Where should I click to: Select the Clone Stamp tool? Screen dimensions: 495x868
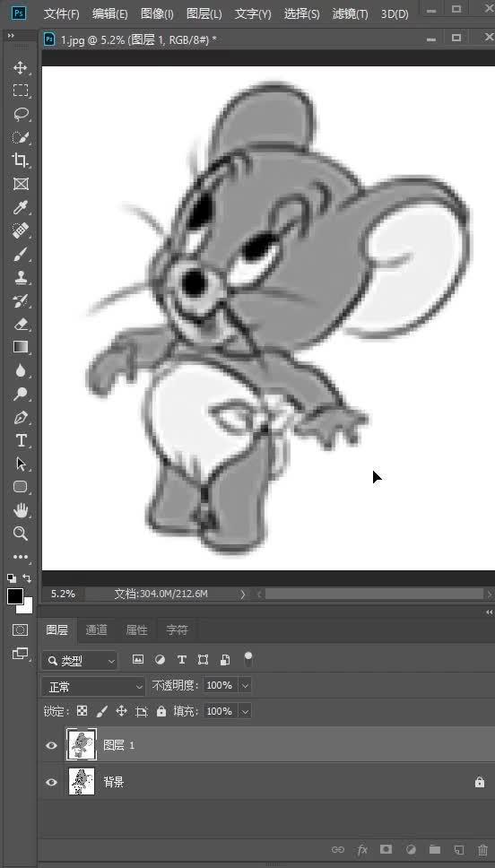coord(21,277)
